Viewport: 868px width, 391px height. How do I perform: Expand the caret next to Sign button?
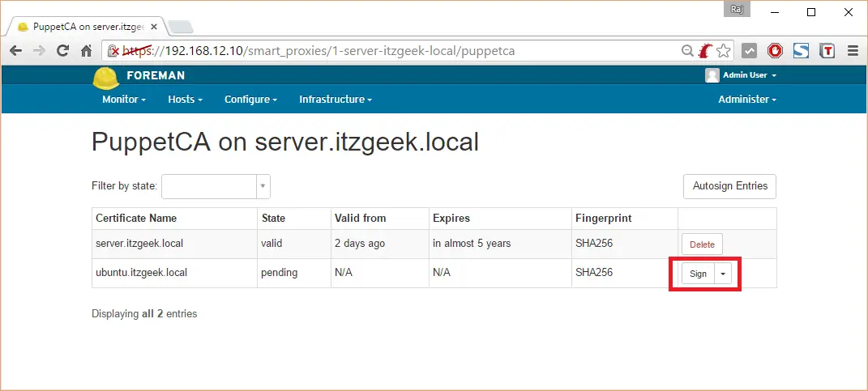point(723,274)
